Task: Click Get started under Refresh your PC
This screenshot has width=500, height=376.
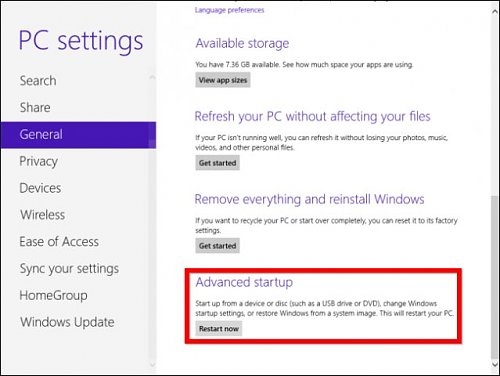Action: tap(217, 163)
